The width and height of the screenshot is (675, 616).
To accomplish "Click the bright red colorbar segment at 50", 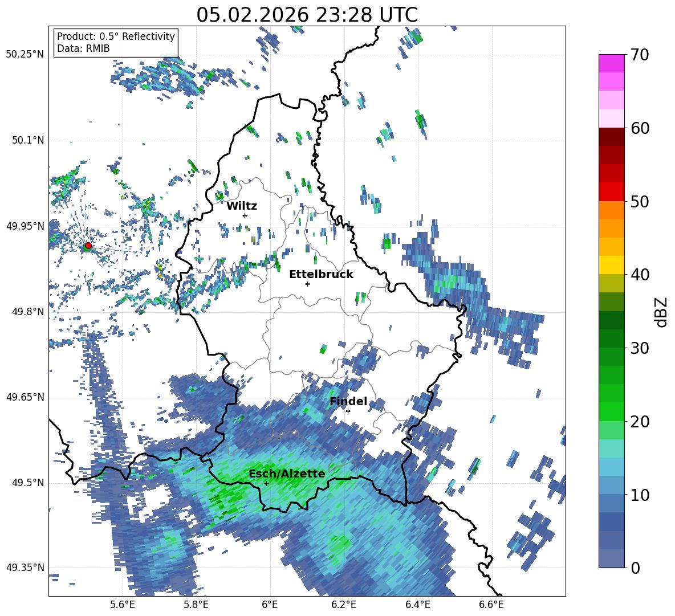I will 611,192.
